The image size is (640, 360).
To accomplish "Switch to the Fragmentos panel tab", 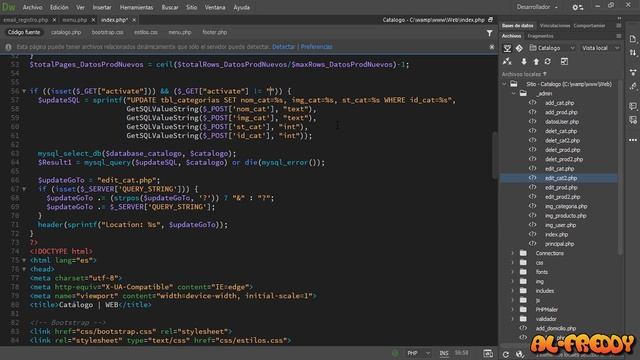I will [540, 36].
